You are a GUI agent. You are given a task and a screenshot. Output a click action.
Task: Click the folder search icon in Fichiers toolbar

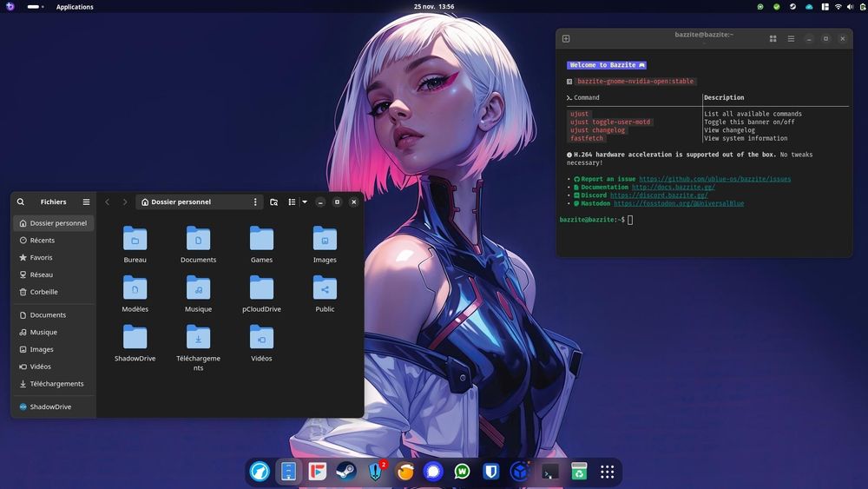coord(273,202)
